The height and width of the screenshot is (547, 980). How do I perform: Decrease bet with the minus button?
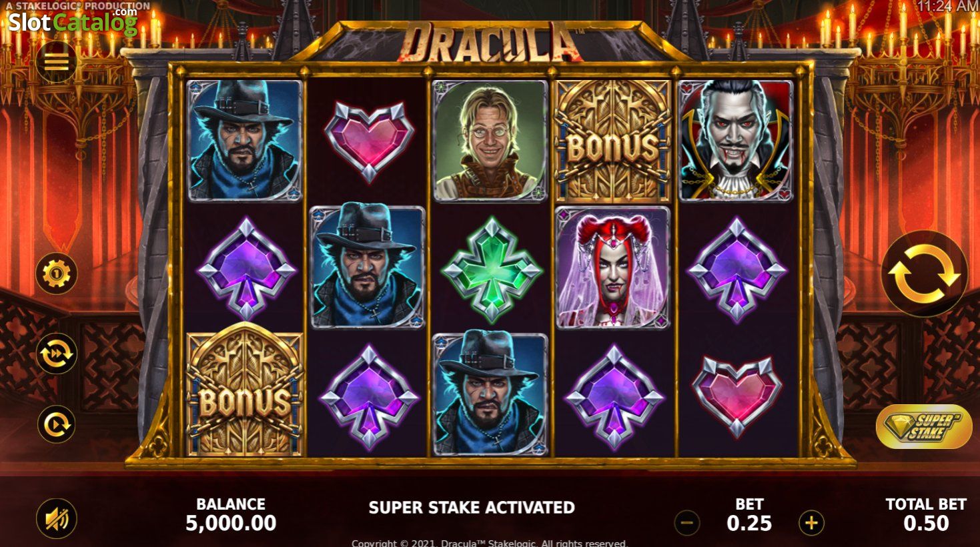pyautogui.click(x=687, y=523)
